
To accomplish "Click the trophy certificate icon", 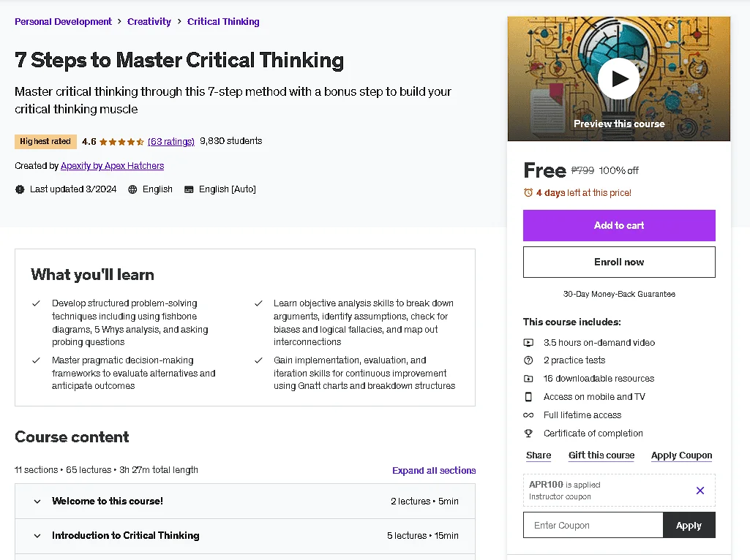I will 528,434.
